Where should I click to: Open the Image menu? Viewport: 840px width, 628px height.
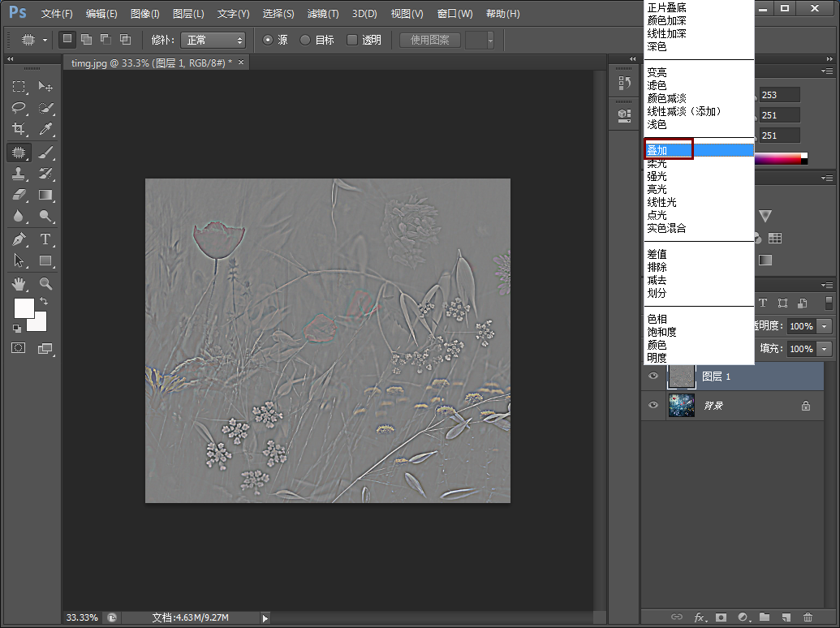144,13
